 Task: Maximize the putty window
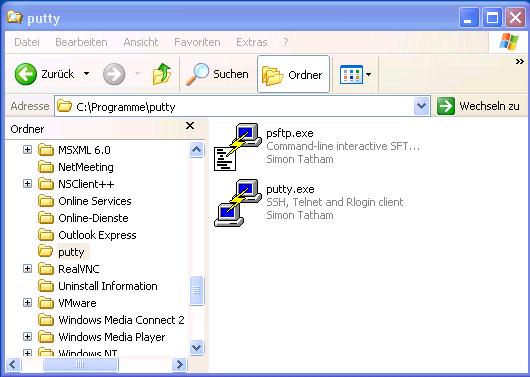tap(492, 17)
